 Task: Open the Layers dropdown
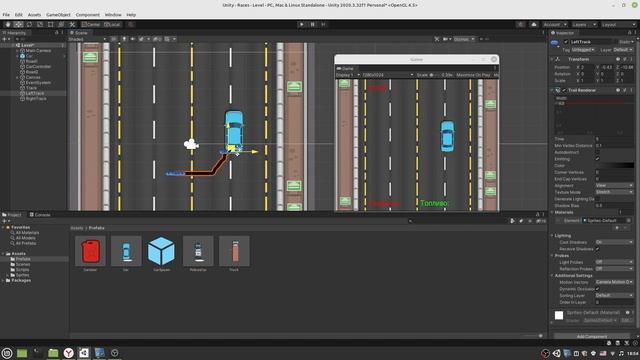[584, 24]
